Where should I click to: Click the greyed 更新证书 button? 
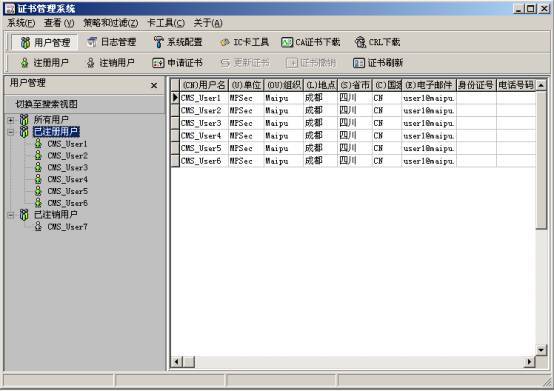click(x=244, y=63)
